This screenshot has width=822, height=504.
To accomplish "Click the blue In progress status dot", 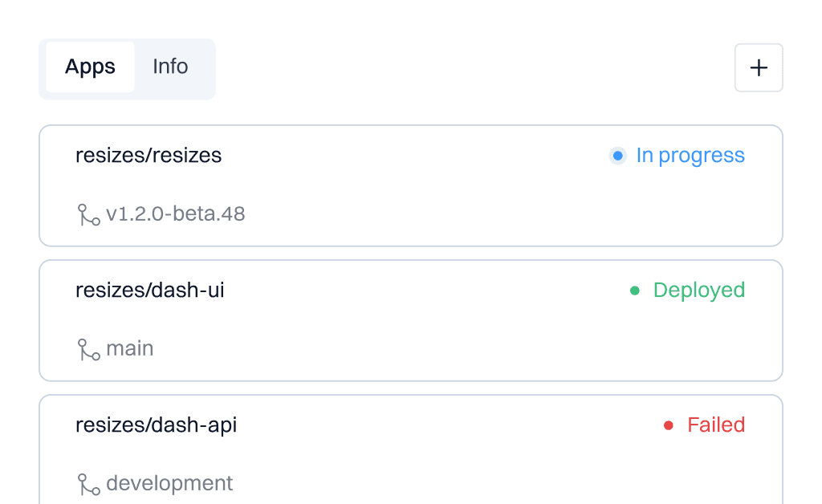I will point(617,155).
